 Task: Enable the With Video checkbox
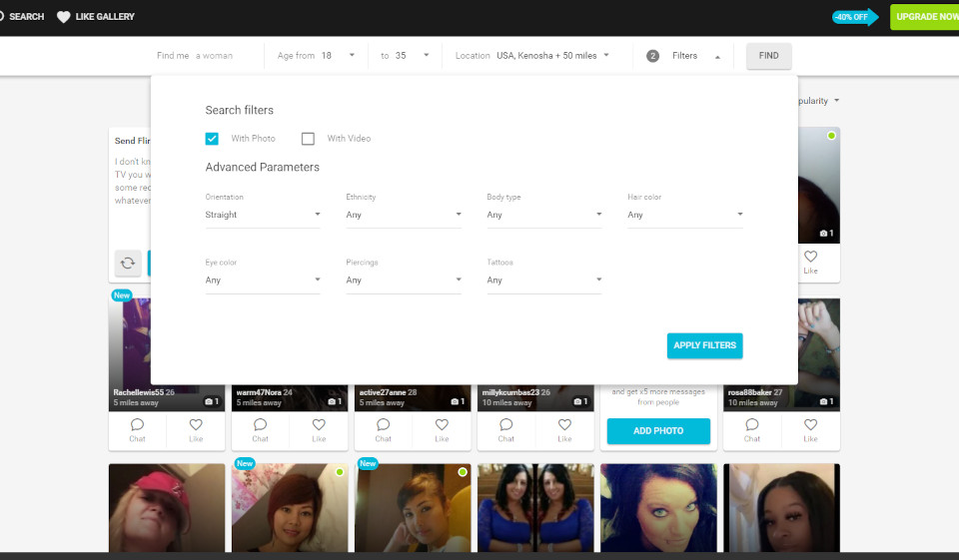tap(308, 139)
